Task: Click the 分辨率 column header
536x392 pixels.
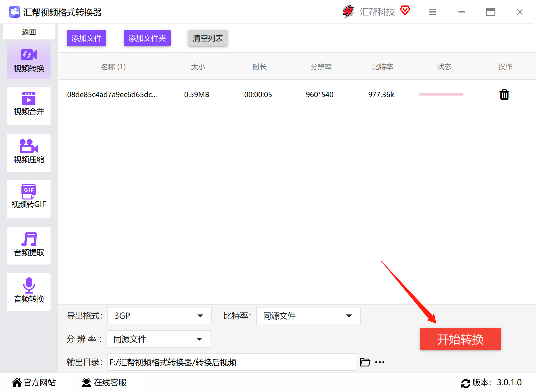Action: [321, 67]
